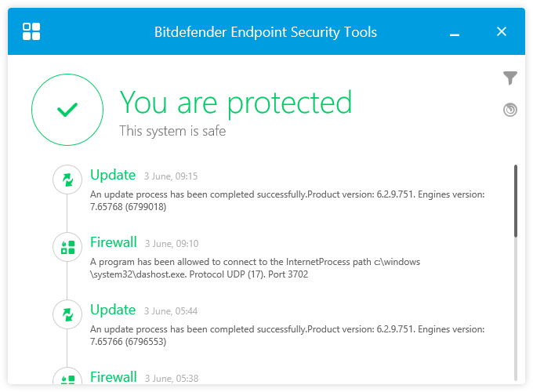
Task: Click the "You are protected" status heading
Action: [235, 103]
